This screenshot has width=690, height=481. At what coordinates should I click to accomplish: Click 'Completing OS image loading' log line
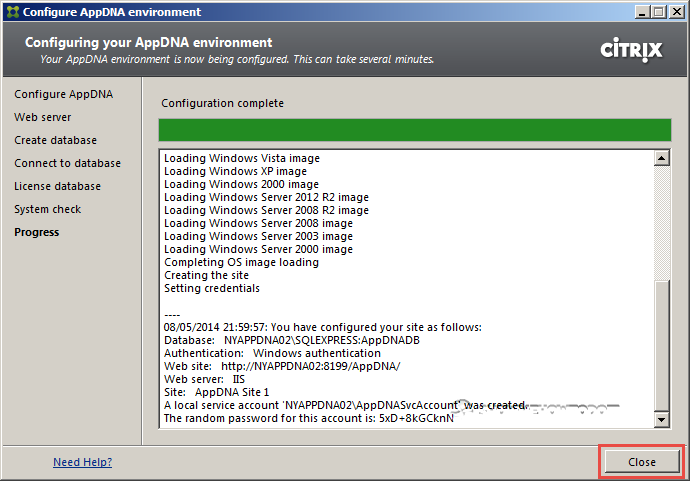[x=242, y=262]
